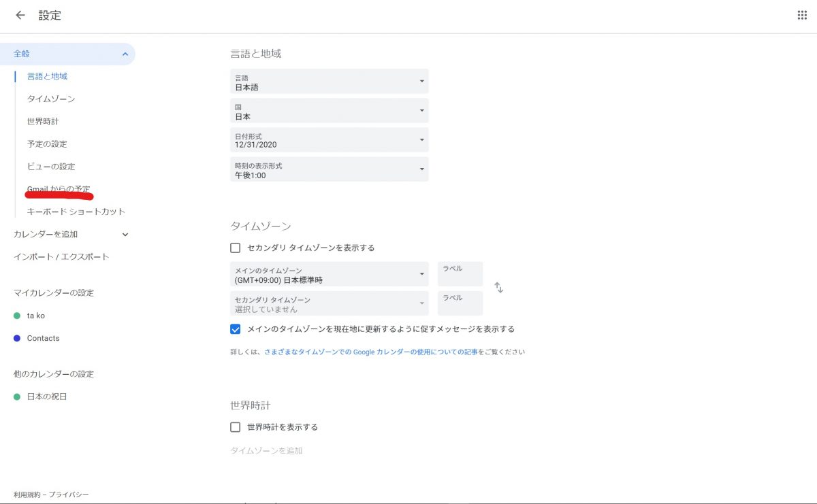This screenshot has width=817, height=504.
Task: Select ビューの設定 in the sidebar
Action: pyautogui.click(x=51, y=166)
